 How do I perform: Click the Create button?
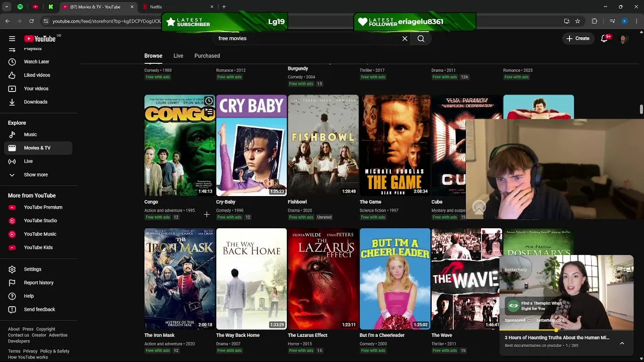[x=578, y=39]
